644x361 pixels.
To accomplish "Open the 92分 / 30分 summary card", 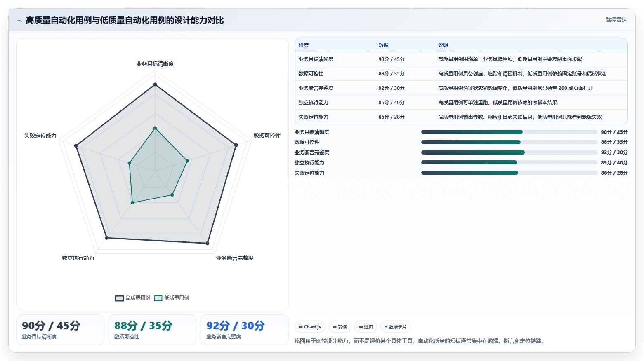I will click(244, 330).
